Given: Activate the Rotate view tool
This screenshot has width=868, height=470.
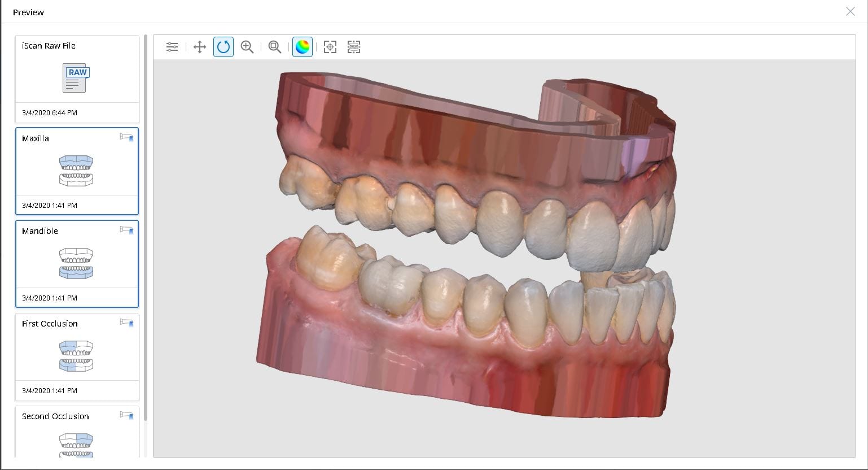Looking at the screenshot, I should pyautogui.click(x=223, y=47).
